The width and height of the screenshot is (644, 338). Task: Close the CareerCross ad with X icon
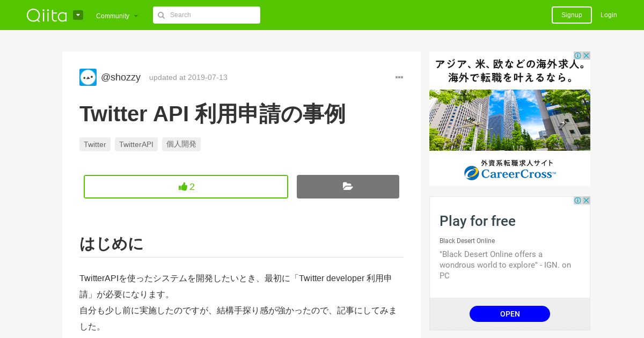(x=586, y=56)
